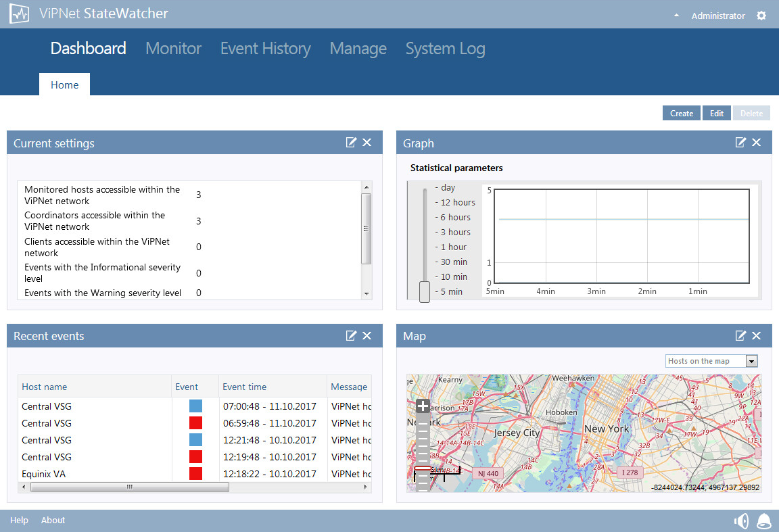779x532 pixels.
Task: Select the '3 hours' graph range label
Action: point(455,232)
